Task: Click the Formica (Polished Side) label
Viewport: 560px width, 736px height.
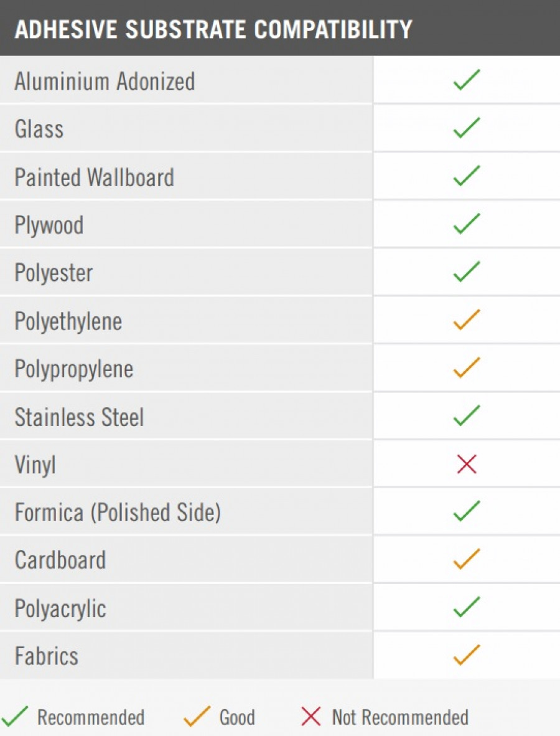Action: tap(118, 512)
